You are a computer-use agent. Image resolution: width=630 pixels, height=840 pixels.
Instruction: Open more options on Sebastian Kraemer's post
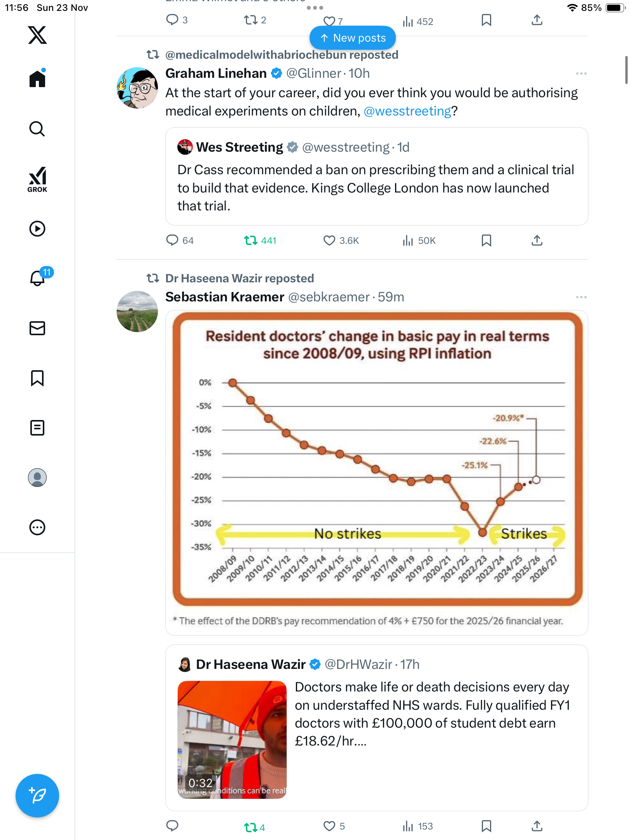coord(581,297)
